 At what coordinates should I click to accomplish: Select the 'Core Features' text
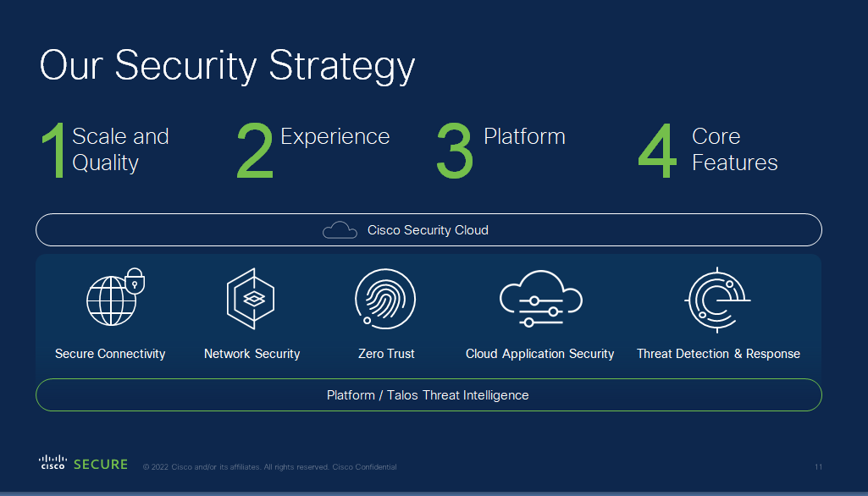(x=734, y=149)
